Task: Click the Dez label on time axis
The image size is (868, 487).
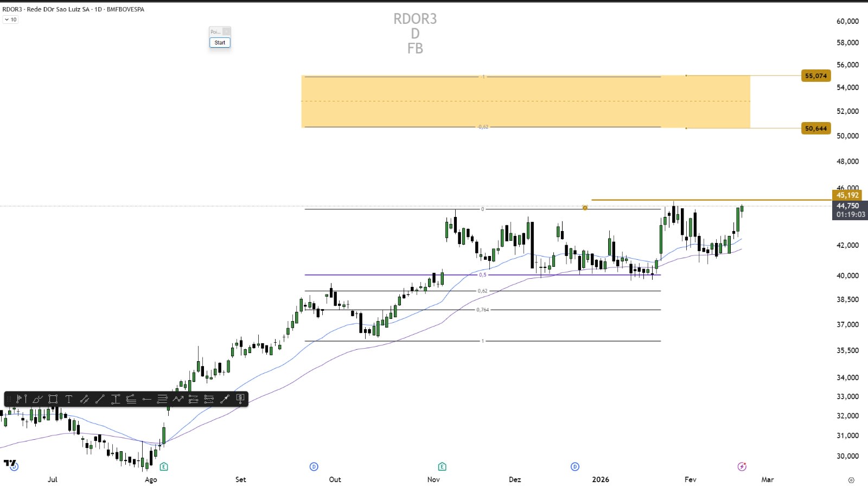Action: pyautogui.click(x=515, y=479)
